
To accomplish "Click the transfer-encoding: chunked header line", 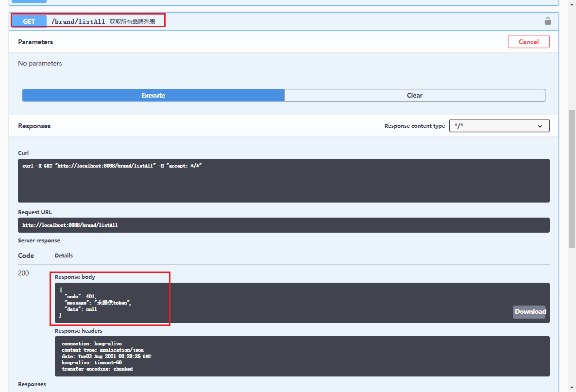I will 97,369.
